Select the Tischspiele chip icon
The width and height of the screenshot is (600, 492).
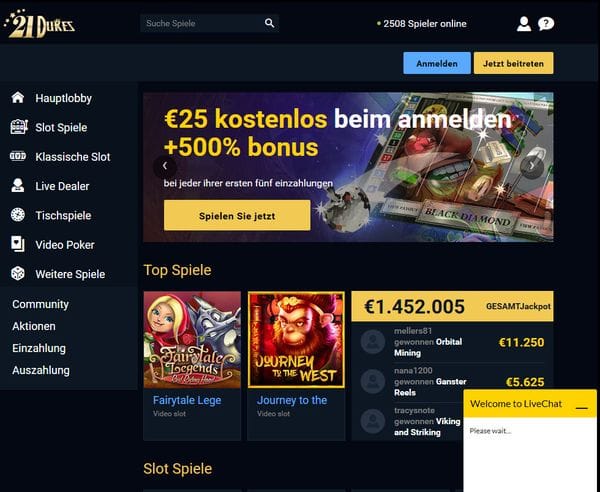[x=18, y=215]
